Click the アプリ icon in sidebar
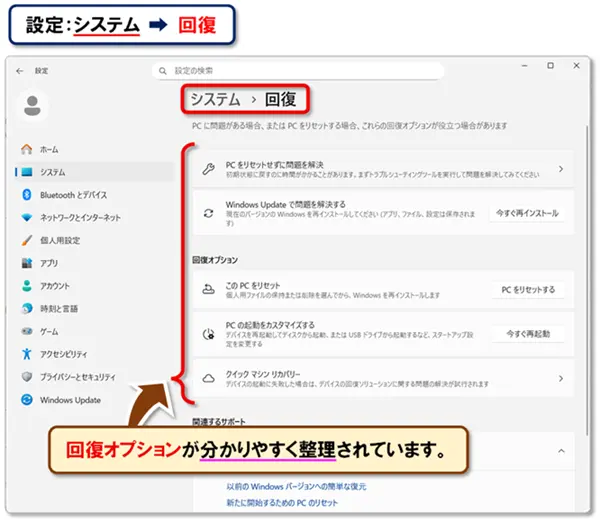This screenshot has width=600, height=522. tap(27, 263)
